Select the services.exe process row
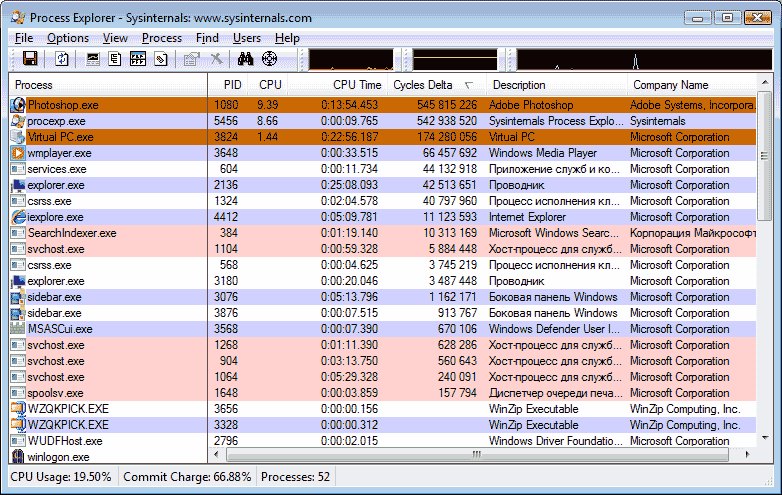The width and height of the screenshot is (782, 495). [383, 169]
